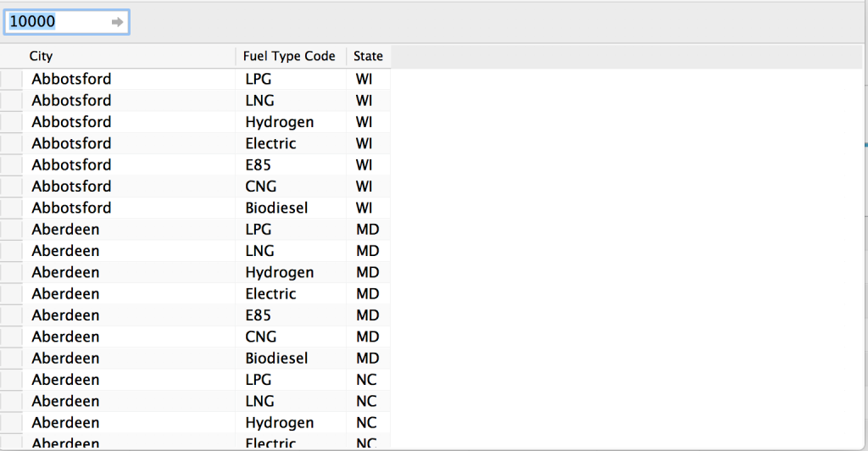This screenshot has width=868, height=451.
Task: Select the MD state cell for Aberdeen LNG
Action: coord(369,251)
